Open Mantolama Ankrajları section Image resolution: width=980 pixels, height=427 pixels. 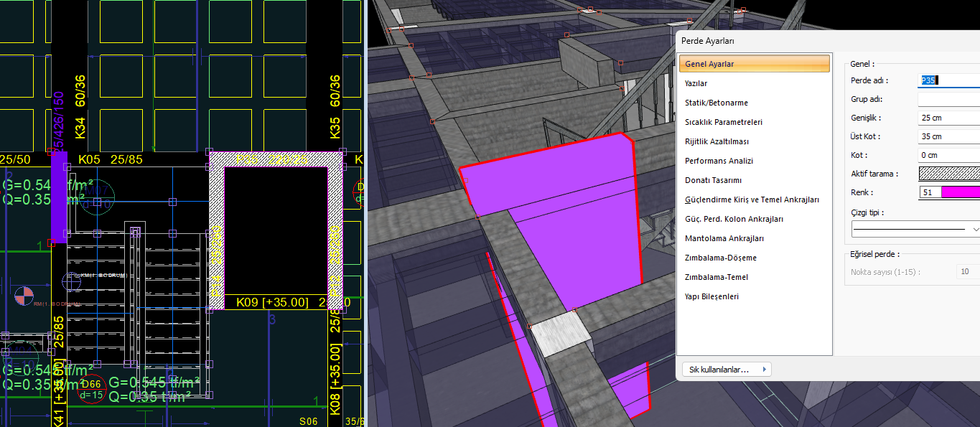[x=724, y=238]
